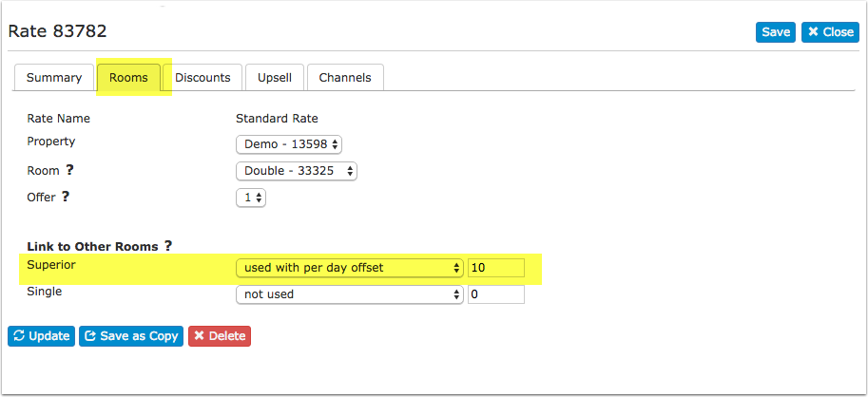Click the Superior room label

point(51,265)
